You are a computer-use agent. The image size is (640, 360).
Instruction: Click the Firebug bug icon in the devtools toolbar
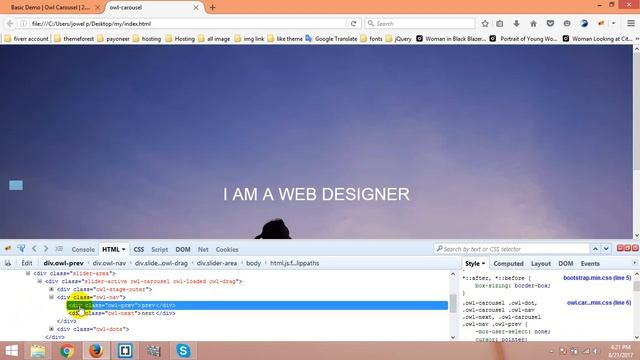click(x=8, y=249)
